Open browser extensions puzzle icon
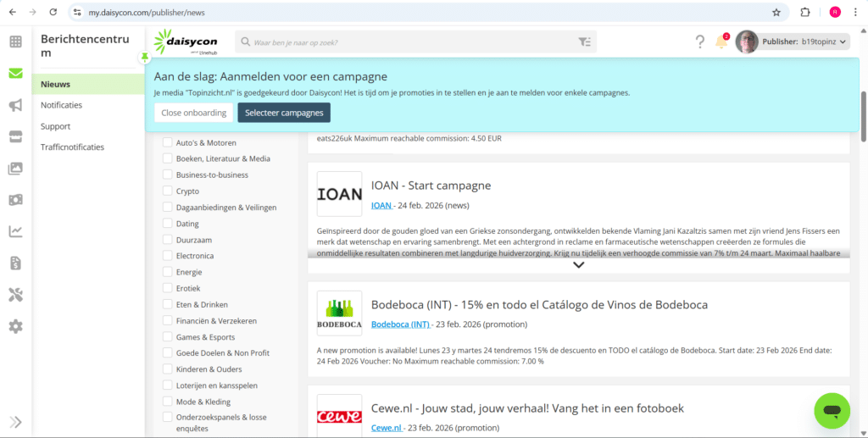This screenshot has height=438, width=868. [x=805, y=12]
